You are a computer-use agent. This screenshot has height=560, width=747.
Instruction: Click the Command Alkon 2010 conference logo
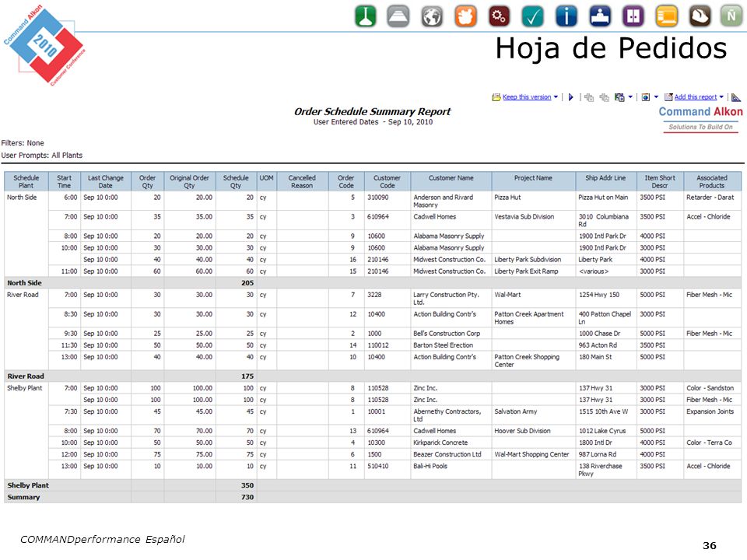45,45
